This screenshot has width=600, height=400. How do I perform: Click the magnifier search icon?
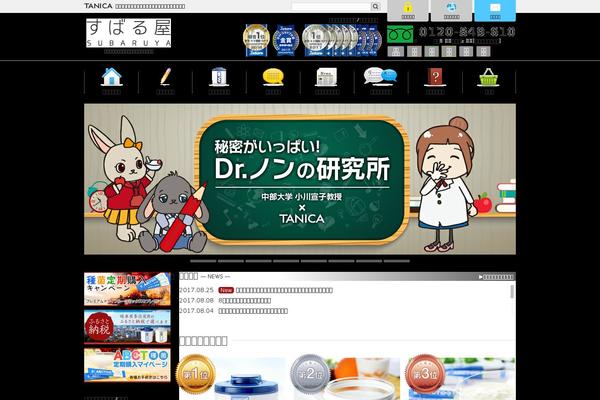click(375, 7)
